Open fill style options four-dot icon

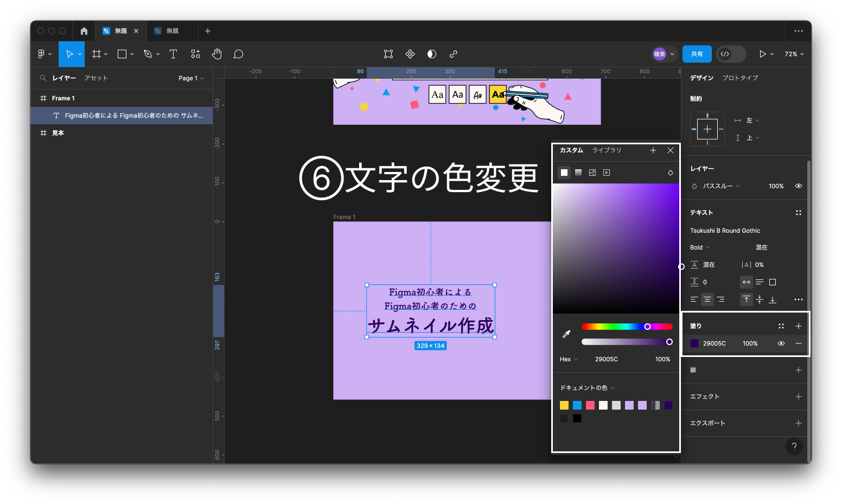[781, 326]
